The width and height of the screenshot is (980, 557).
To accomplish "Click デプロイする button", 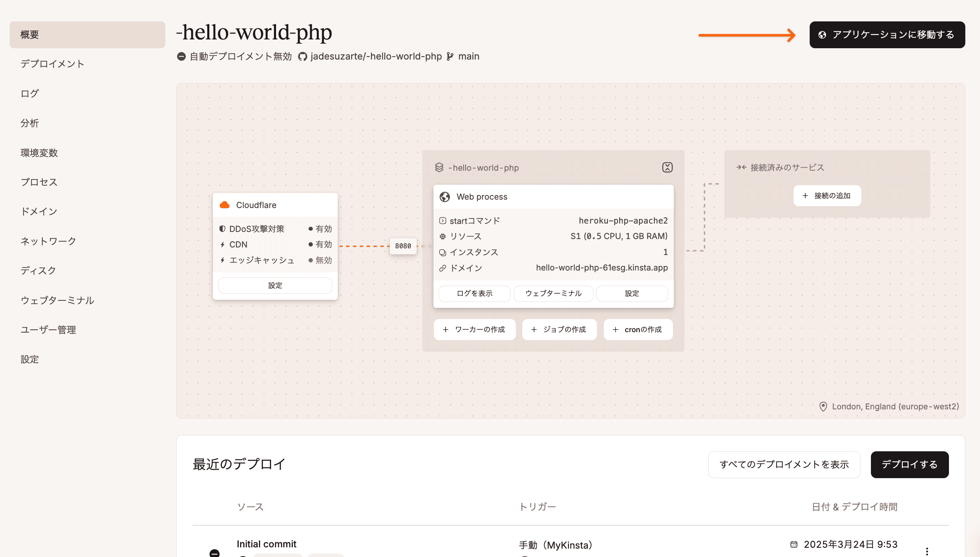I will pyautogui.click(x=910, y=464).
